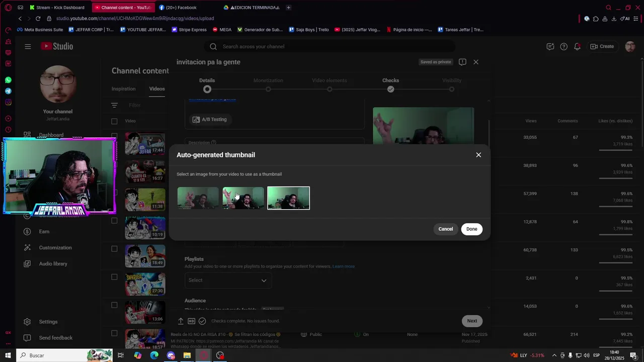Tick the checkbox for the 18:57 video
Screen dimensions: 644x362
[x=114, y=333]
